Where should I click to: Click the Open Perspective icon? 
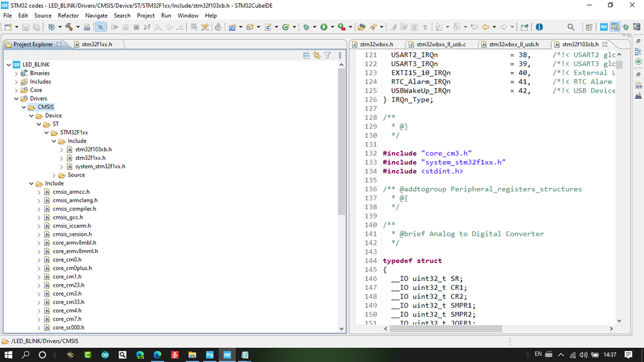tap(589, 27)
